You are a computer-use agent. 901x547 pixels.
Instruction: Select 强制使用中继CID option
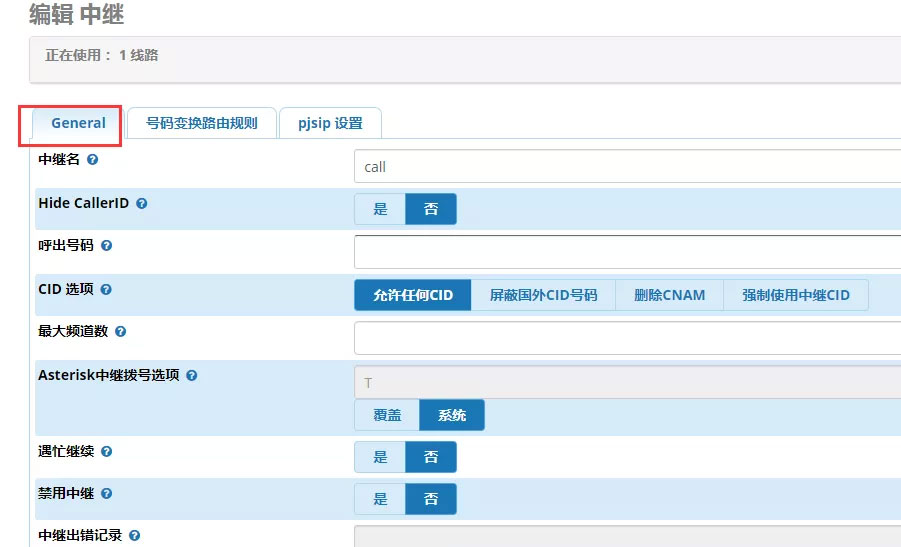pyautogui.click(x=795, y=295)
